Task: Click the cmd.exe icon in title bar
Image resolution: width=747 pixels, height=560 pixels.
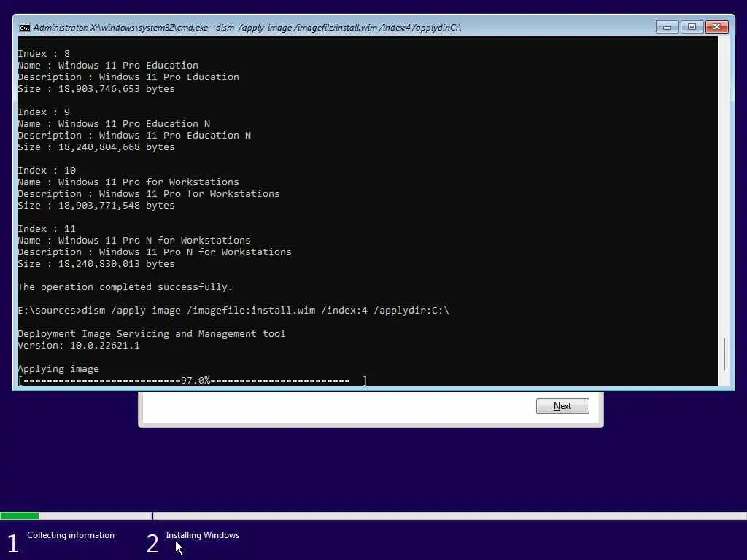Action: (x=24, y=28)
